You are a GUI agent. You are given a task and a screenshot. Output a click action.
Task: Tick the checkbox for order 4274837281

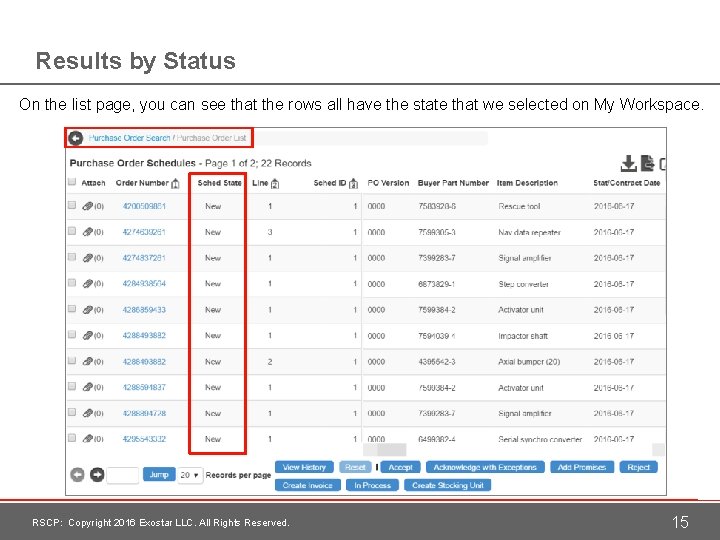(72, 257)
